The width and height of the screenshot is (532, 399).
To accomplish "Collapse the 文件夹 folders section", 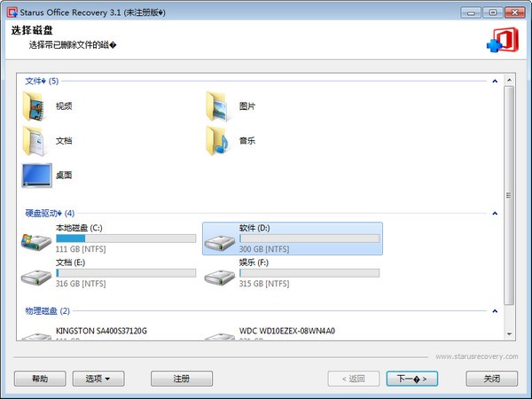I will (494, 81).
